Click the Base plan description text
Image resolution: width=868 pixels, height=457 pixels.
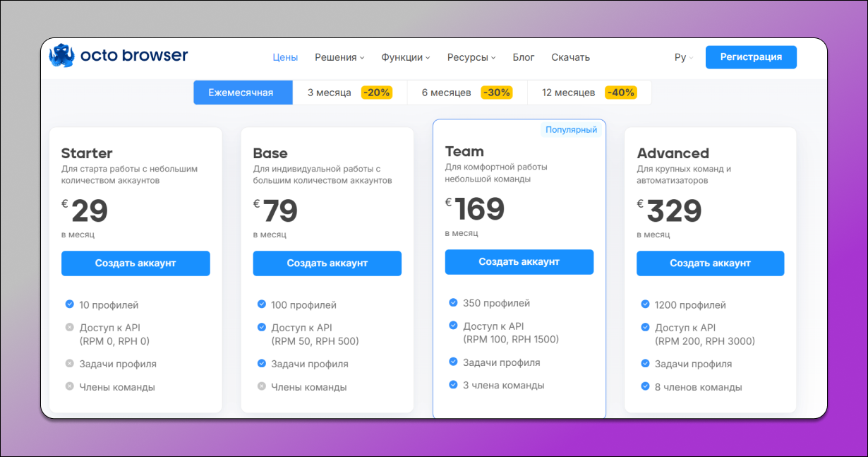[323, 174]
